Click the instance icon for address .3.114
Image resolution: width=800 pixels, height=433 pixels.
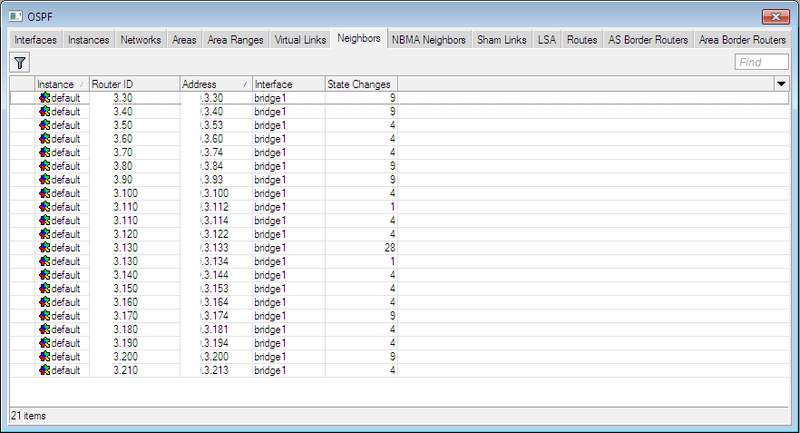(x=45, y=220)
